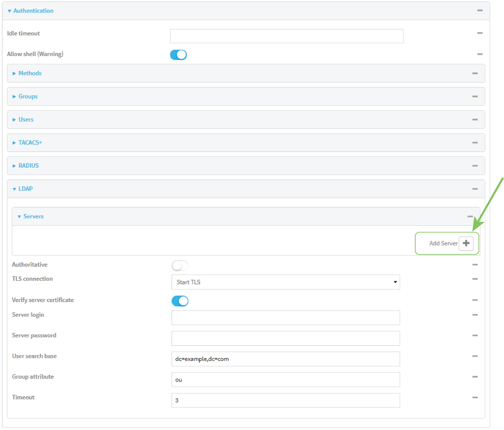Screen dimensions: 504x430
Task: Turn off Verify server certificate
Action: pyautogui.click(x=180, y=301)
